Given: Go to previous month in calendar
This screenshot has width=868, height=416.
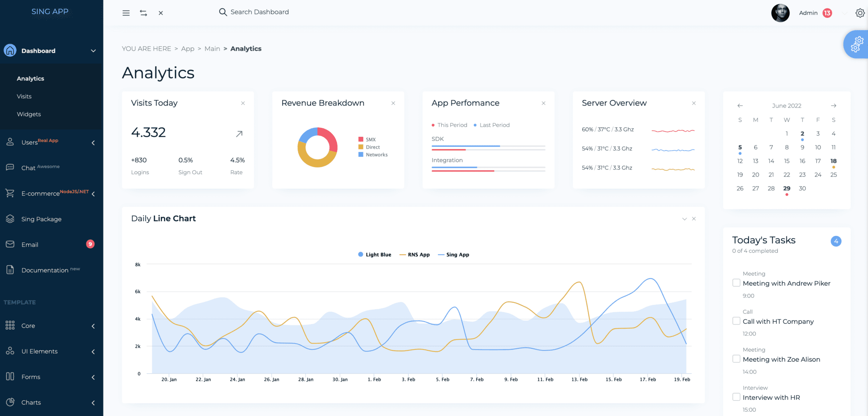Looking at the screenshot, I should [x=740, y=105].
